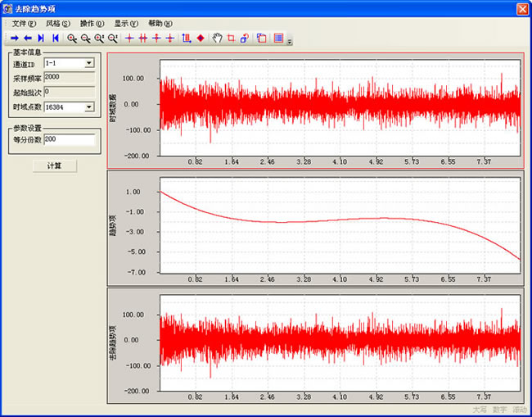Click the 等分份数 input field

point(70,139)
